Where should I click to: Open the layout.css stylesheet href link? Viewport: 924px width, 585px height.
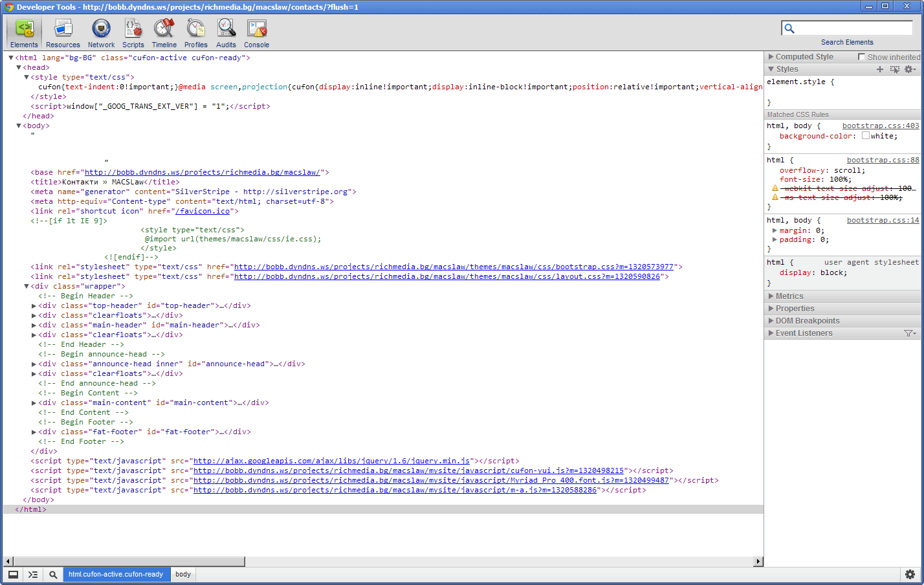447,276
